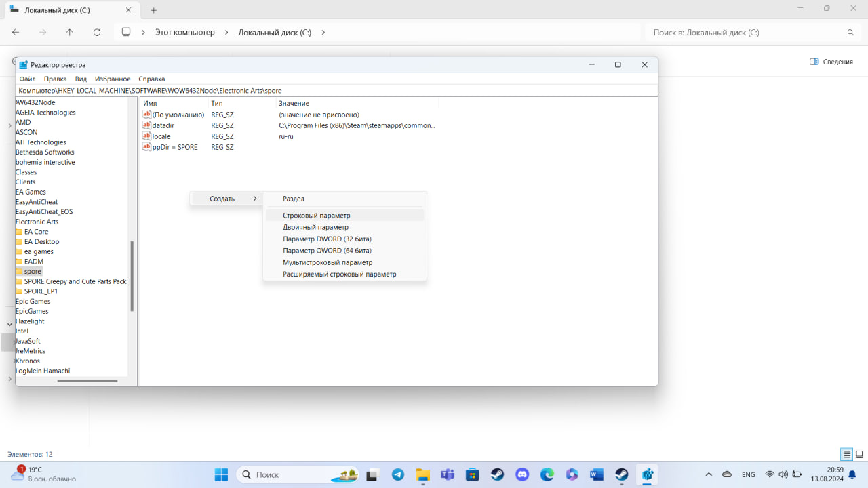Open the weather widget showing 19°C
Image resolution: width=868 pixels, height=488 pixels.
point(43,474)
